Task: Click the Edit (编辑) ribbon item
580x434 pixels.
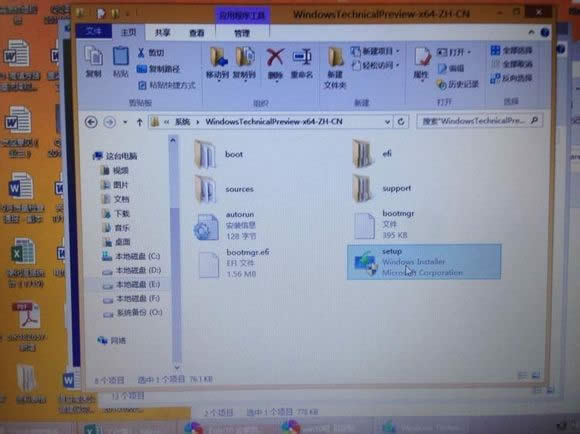Action: coord(451,68)
